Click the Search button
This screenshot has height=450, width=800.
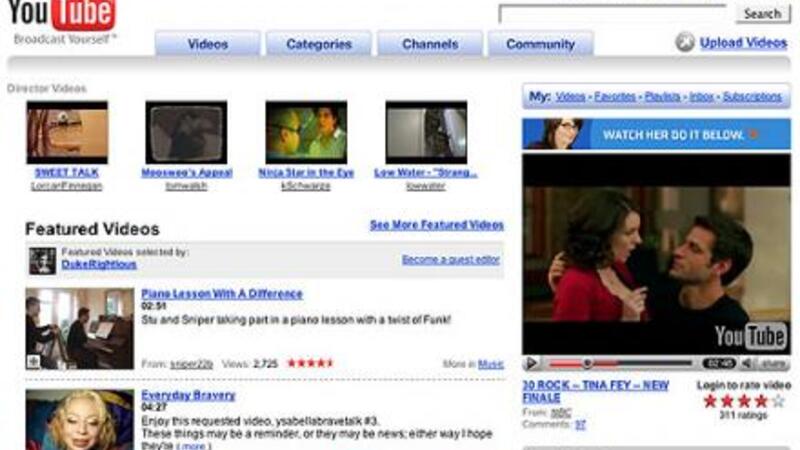[762, 14]
